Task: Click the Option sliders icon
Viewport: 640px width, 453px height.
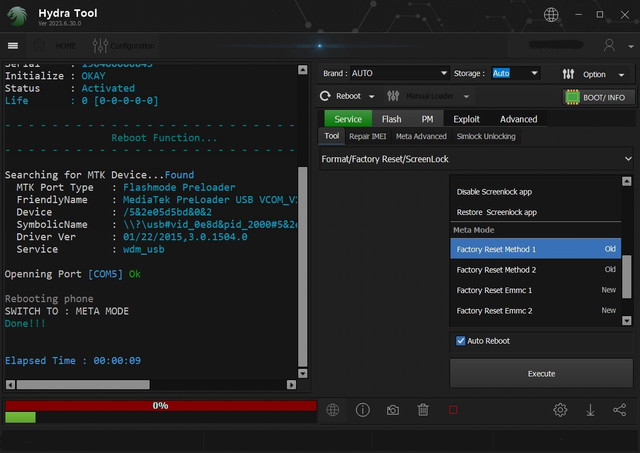Action: [x=568, y=74]
